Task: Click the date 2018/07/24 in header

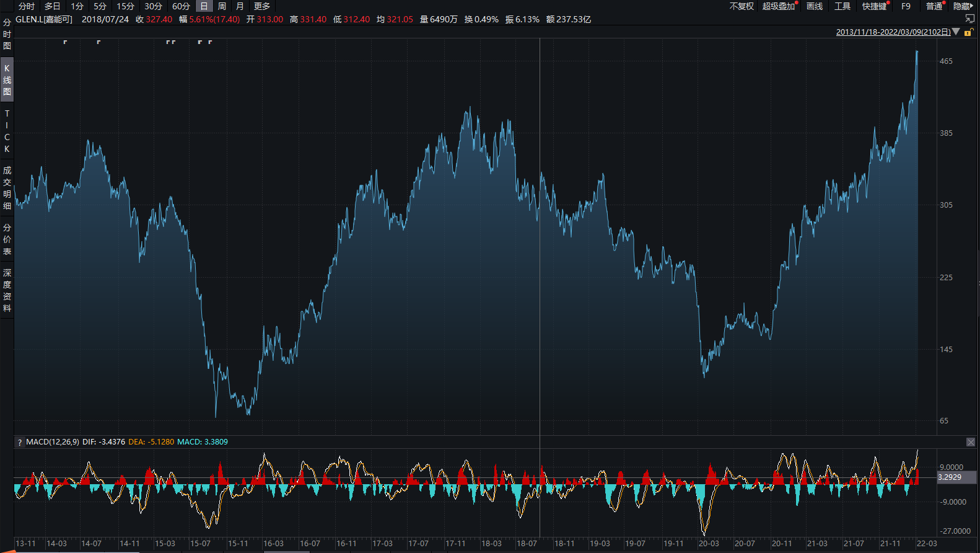Action: (105, 19)
